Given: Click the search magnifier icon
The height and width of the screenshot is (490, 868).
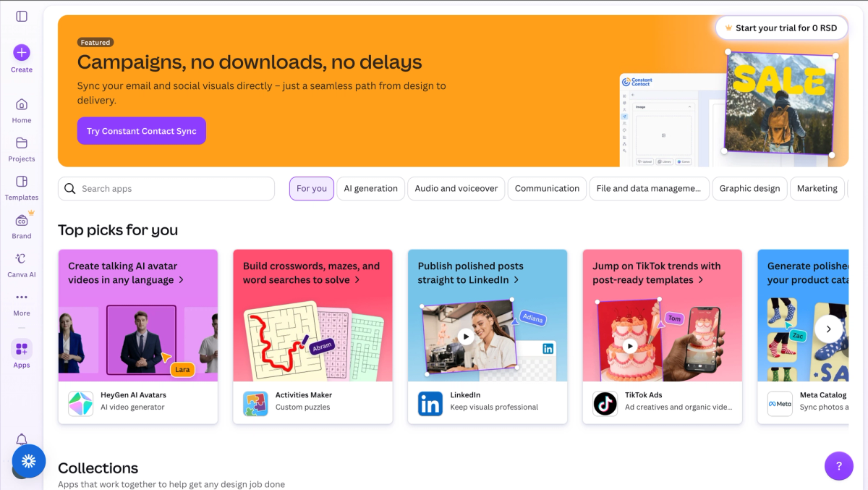Looking at the screenshot, I should coord(70,189).
